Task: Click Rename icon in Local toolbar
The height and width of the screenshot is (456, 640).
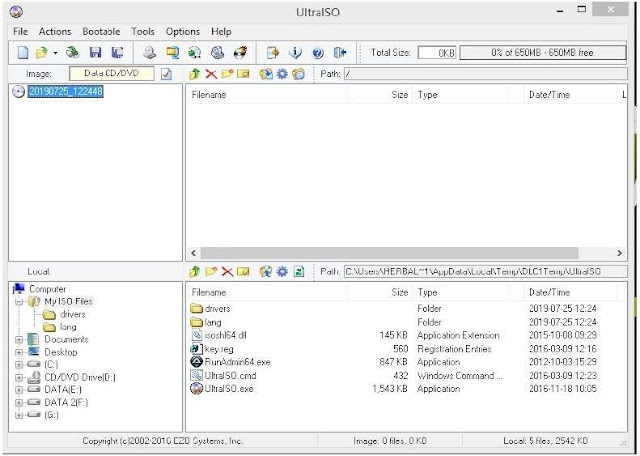Action: pyautogui.click(x=243, y=271)
